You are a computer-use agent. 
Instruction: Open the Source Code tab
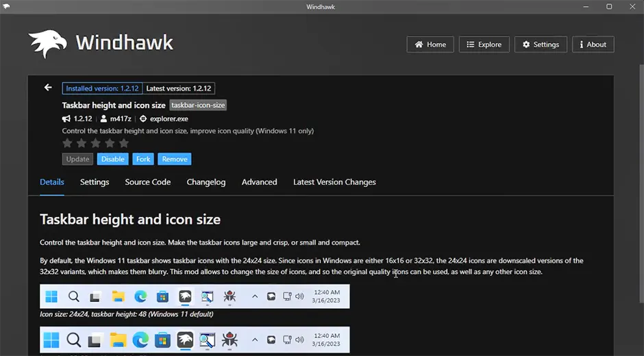(x=148, y=182)
